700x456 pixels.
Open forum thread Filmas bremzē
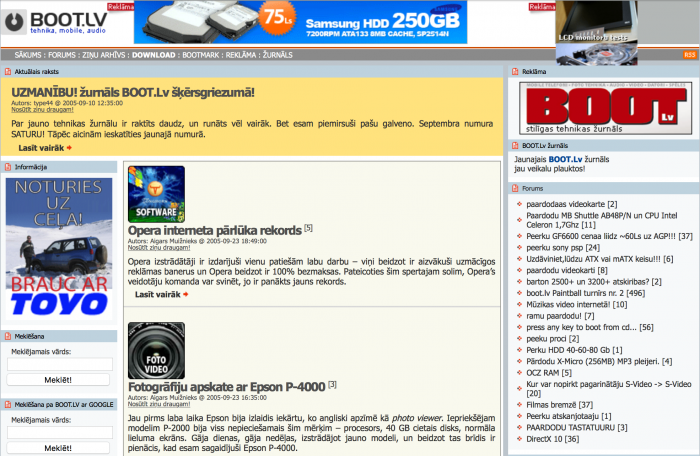pos(559,405)
